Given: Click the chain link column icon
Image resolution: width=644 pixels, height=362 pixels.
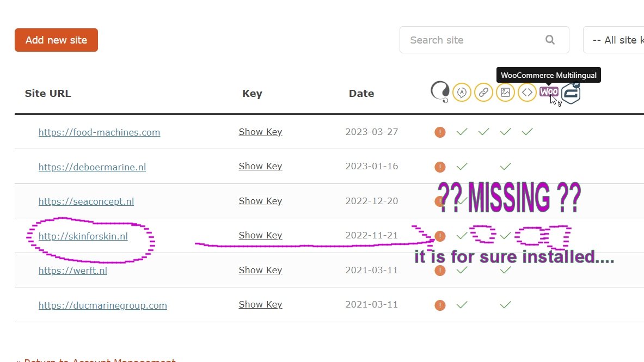Looking at the screenshot, I should [x=483, y=93].
